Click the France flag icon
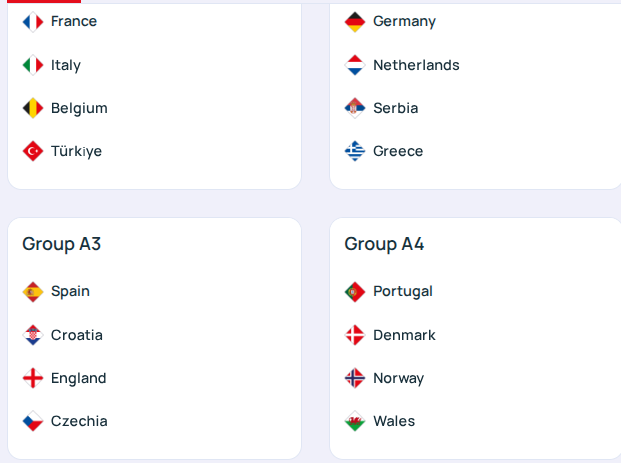This screenshot has height=463, width=621. [33, 21]
